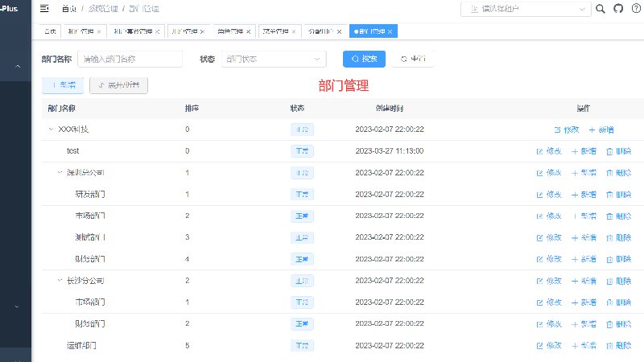
Task: Delete the 运维部门 row
Action: pos(618,346)
